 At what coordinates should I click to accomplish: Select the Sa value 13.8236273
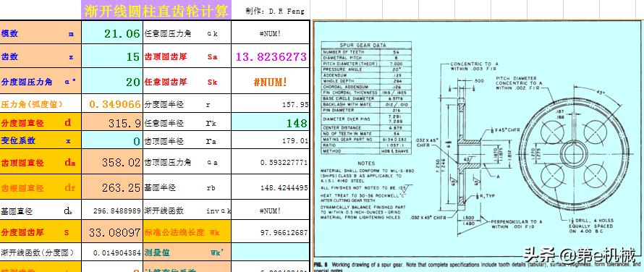pyautogui.click(x=270, y=56)
